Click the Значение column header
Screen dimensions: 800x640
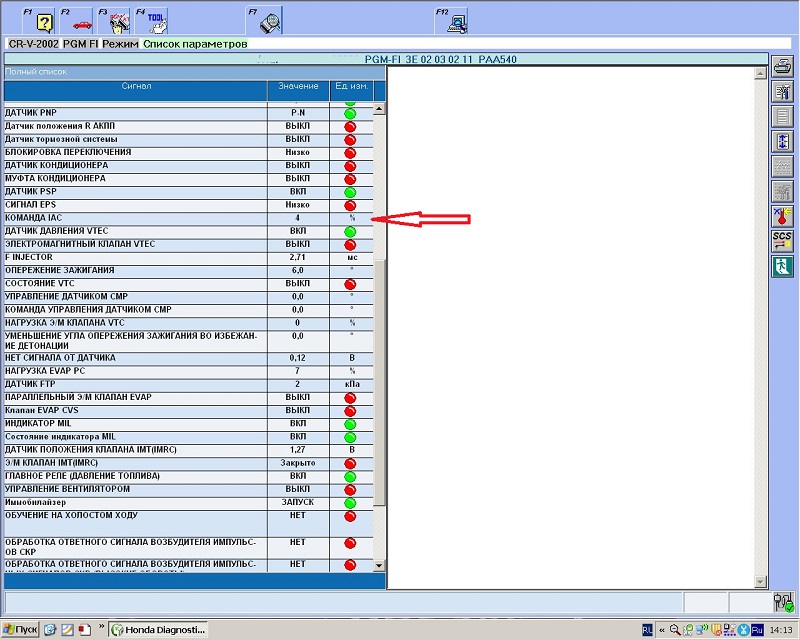pos(298,90)
